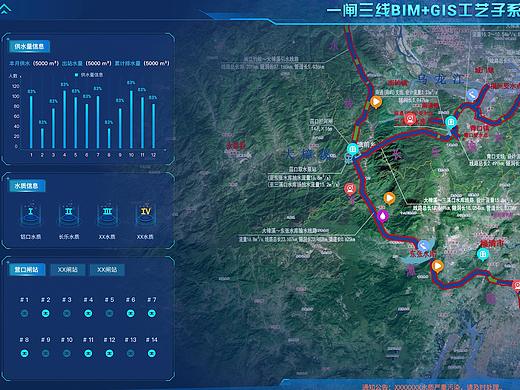Viewport: 520px width, 390px height.
Task: Click the 通知公告 notice ticker text
Action: click(x=432, y=387)
